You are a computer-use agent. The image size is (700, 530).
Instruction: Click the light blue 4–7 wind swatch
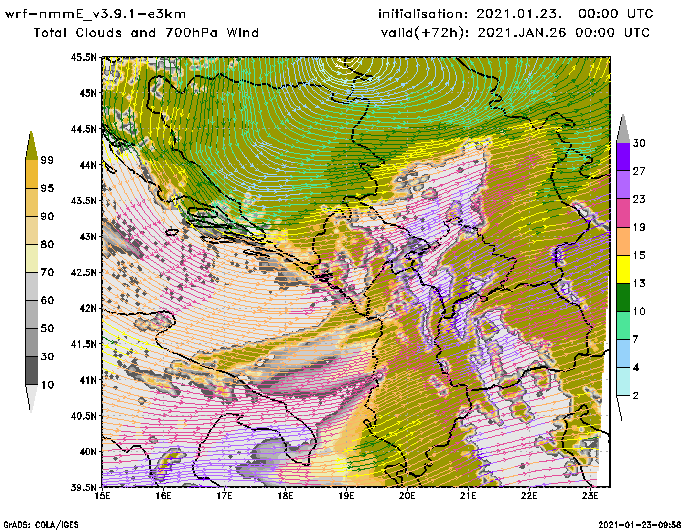[x=623, y=354]
